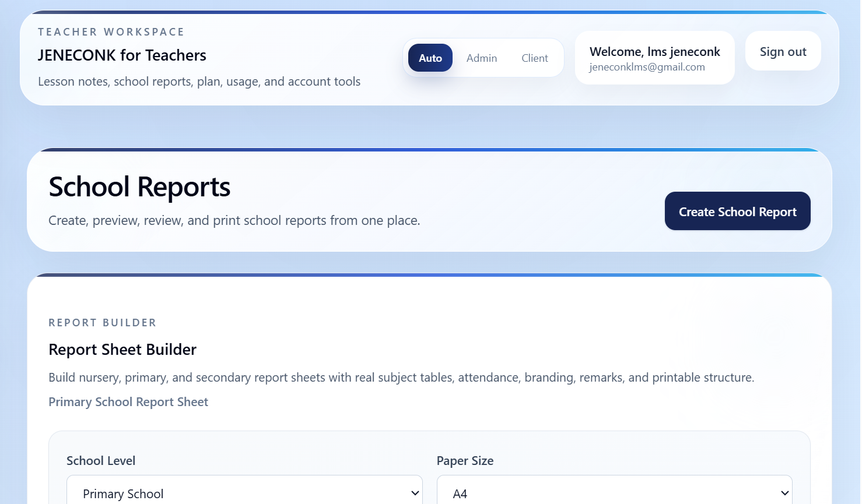Click the 'Create, preview, review, and print' subtitle

tap(234, 221)
